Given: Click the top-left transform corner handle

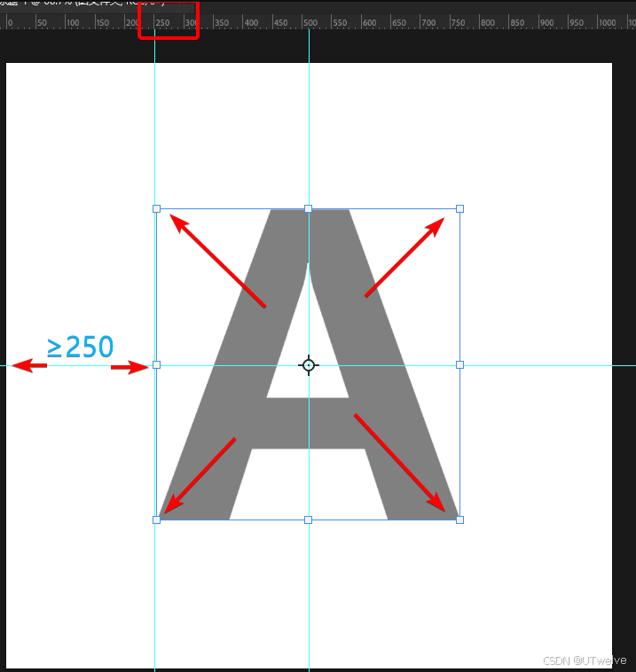Looking at the screenshot, I should pos(156,208).
